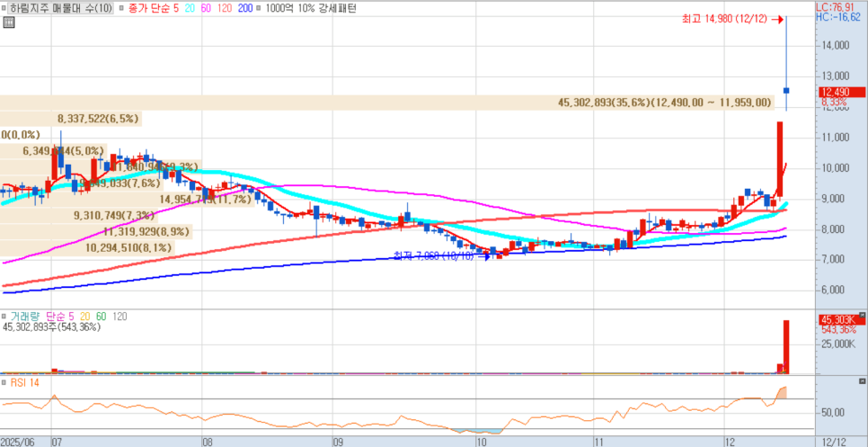The width and height of the screenshot is (868, 447).
Task: Click the 13,000 price axis label
Action: (x=834, y=76)
